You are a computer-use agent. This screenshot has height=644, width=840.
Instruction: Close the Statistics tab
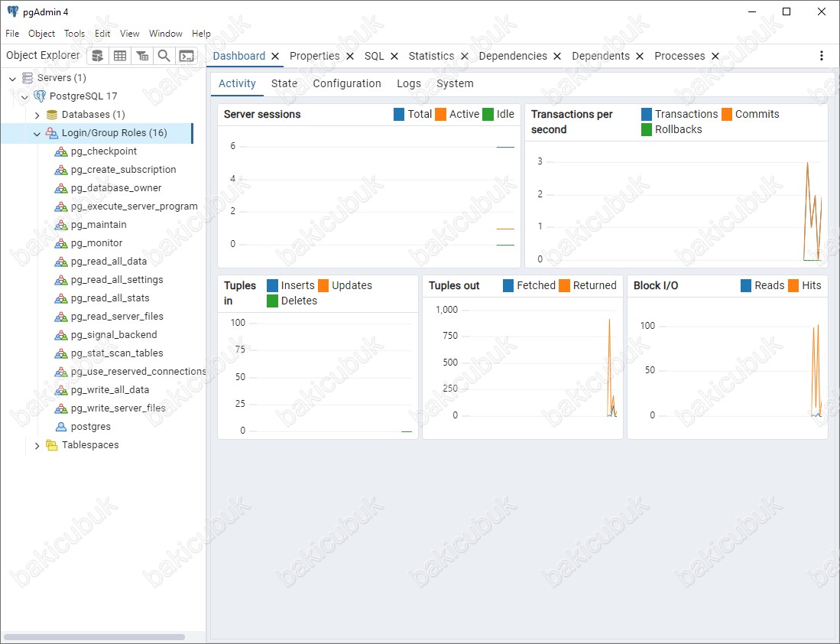pos(465,57)
